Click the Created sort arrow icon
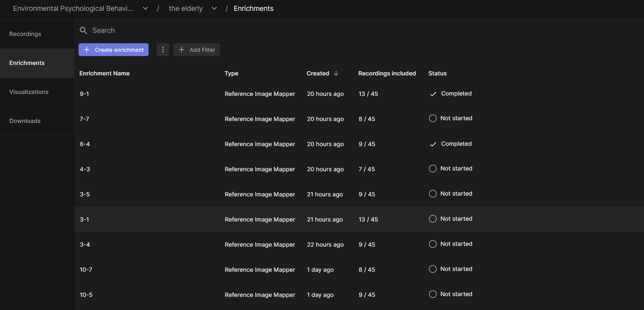The width and height of the screenshot is (644, 310). tap(336, 73)
